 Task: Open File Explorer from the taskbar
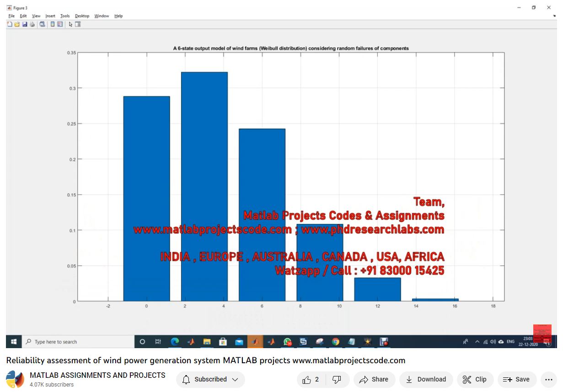coord(207,341)
